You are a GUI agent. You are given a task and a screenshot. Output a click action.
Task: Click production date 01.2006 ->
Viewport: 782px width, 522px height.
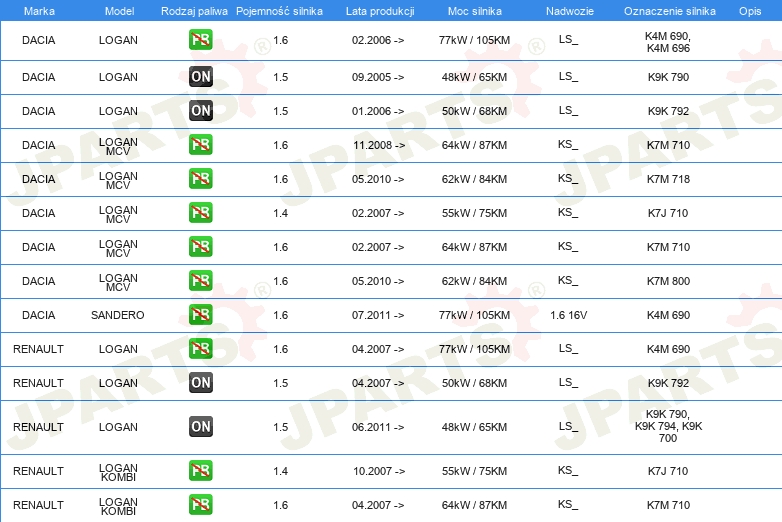click(x=378, y=111)
